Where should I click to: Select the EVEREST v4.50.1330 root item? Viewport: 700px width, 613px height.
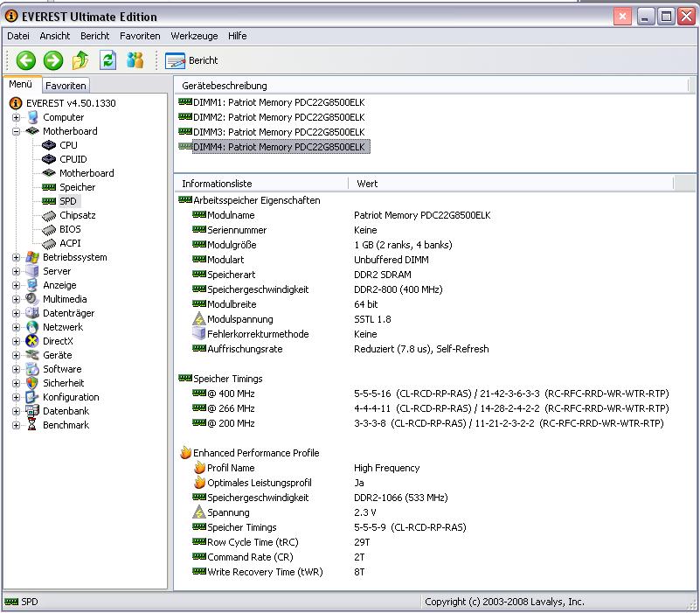[71, 103]
